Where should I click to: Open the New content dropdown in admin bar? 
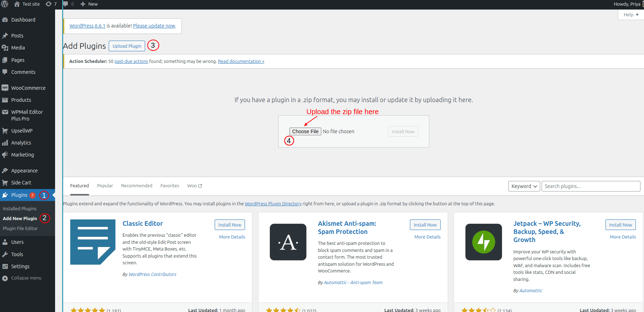pyautogui.click(x=89, y=4)
